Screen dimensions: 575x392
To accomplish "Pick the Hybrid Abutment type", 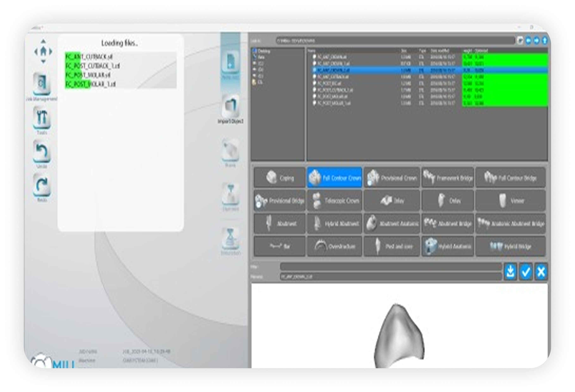I will (x=334, y=223).
